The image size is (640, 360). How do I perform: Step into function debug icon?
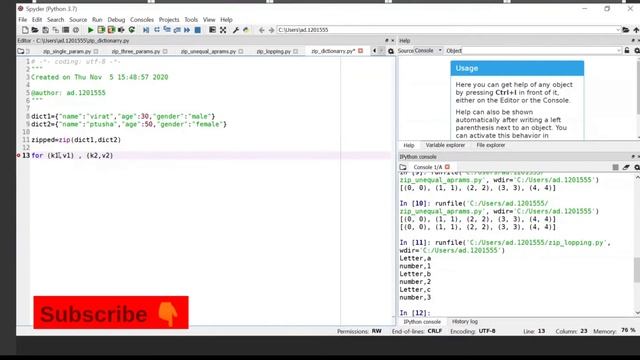click(x=167, y=30)
